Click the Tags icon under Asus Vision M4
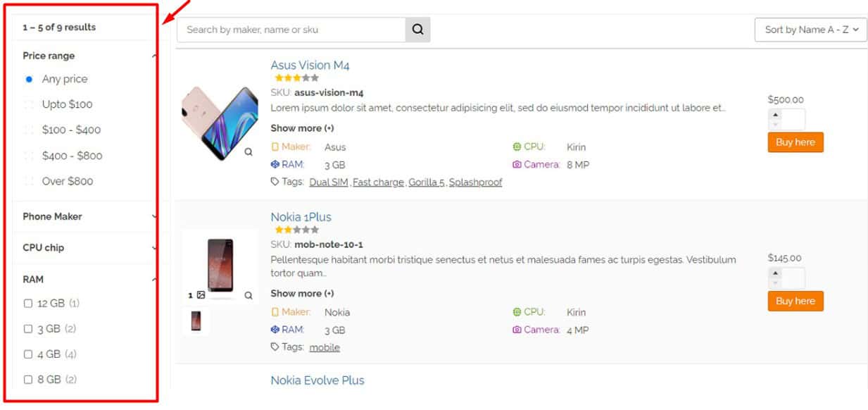Image resolution: width=868 pixels, height=410 pixels. coord(275,182)
